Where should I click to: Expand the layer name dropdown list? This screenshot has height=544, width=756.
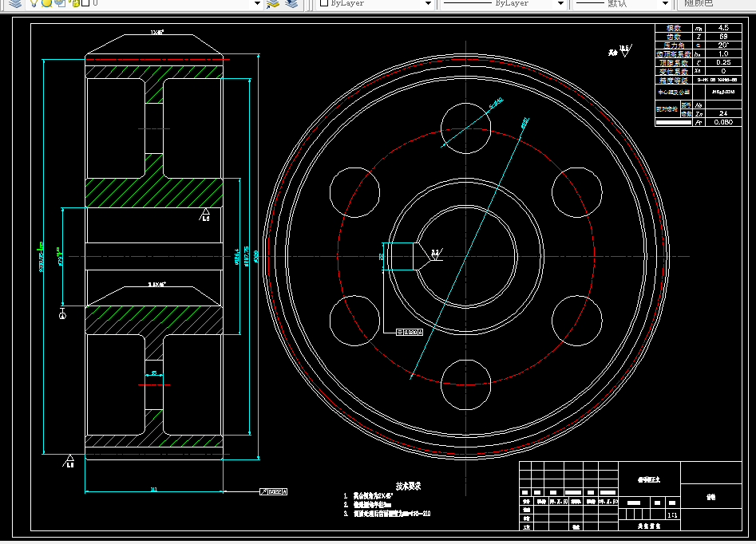(x=257, y=4)
